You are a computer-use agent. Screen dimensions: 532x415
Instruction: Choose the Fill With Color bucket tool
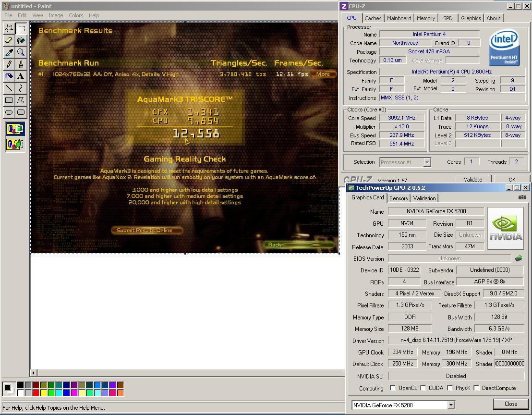click(21, 40)
